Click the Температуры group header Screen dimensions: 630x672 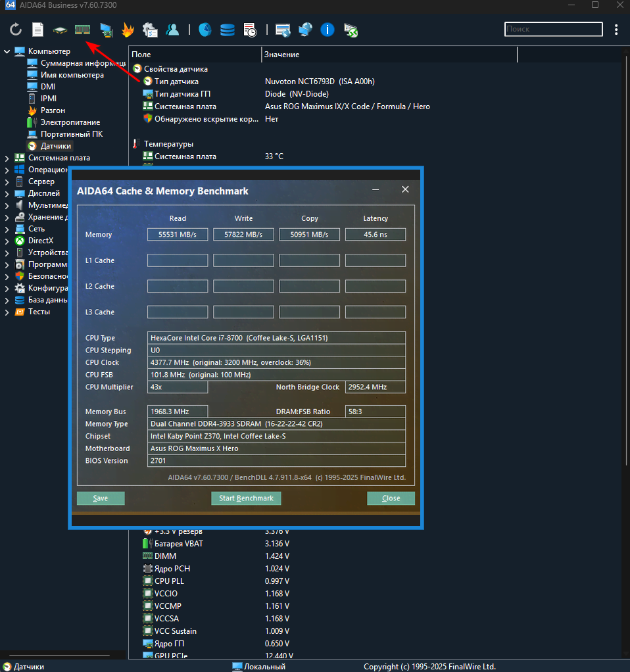click(168, 144)
